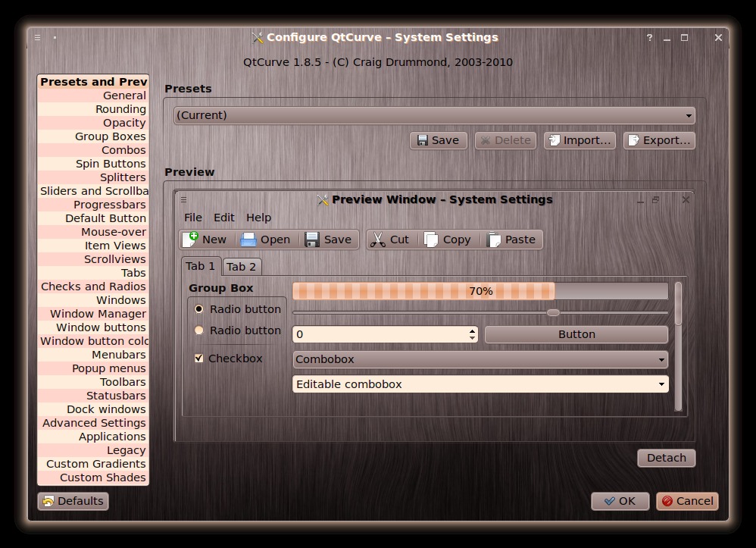This screenshot has width=756, height=548.
Task: Open the Preview Window titlebar menu icon
Action: [183, 199]
